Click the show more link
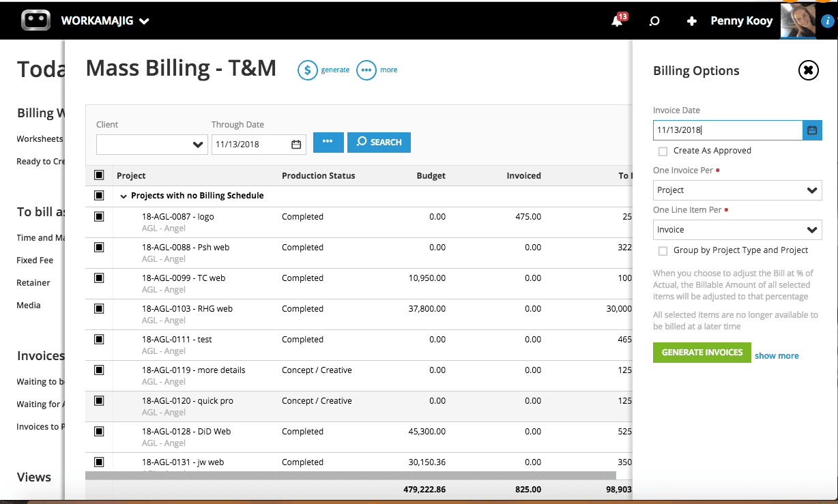This screenshot has height=504, width=838. click(777, 355)
